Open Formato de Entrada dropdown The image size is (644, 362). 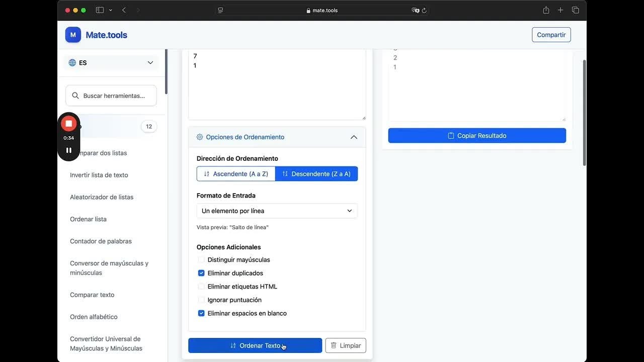click(277, 211)
